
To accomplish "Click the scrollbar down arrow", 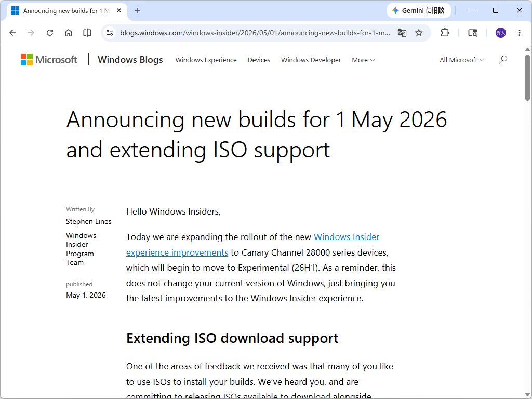I will pyautogui.click(x=527, y=395).
